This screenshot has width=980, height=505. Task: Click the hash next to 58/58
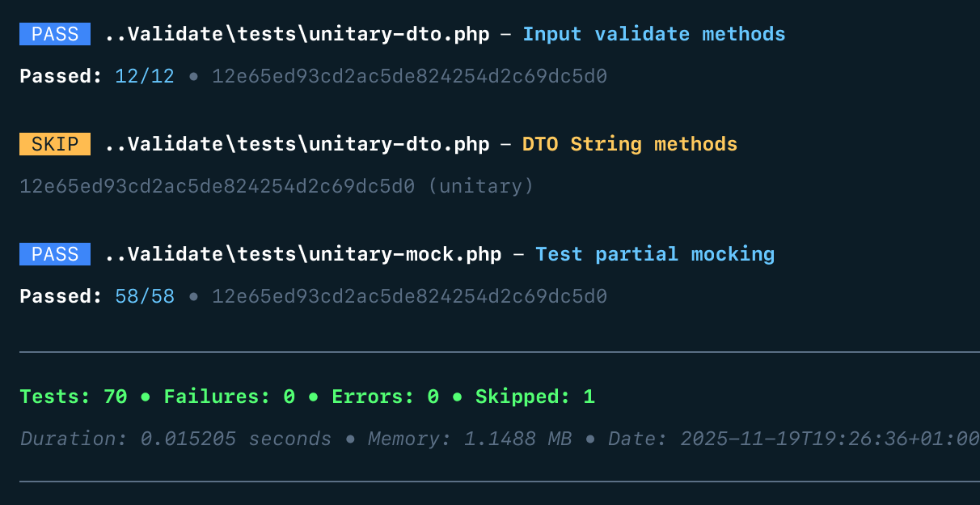coord(409,296)
